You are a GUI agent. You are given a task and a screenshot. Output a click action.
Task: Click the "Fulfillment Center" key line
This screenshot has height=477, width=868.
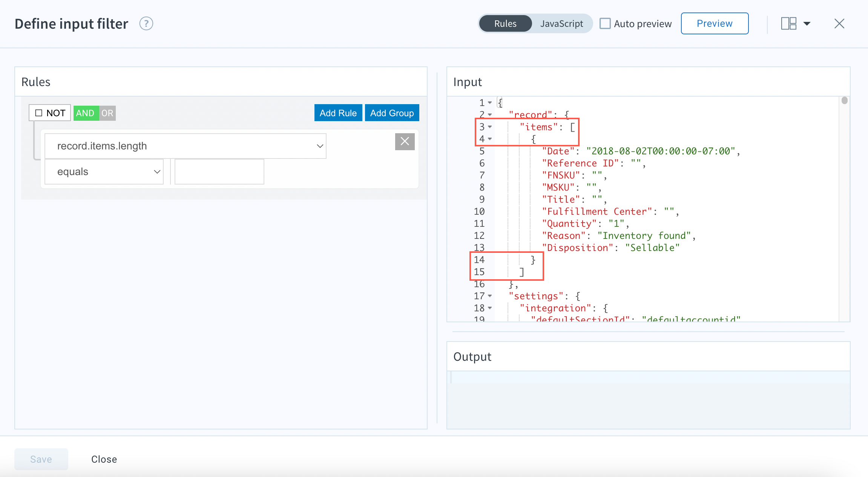610,212
